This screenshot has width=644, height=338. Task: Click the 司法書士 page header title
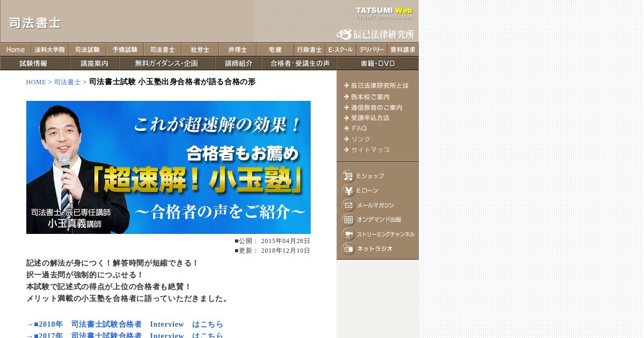click(35, 23)
